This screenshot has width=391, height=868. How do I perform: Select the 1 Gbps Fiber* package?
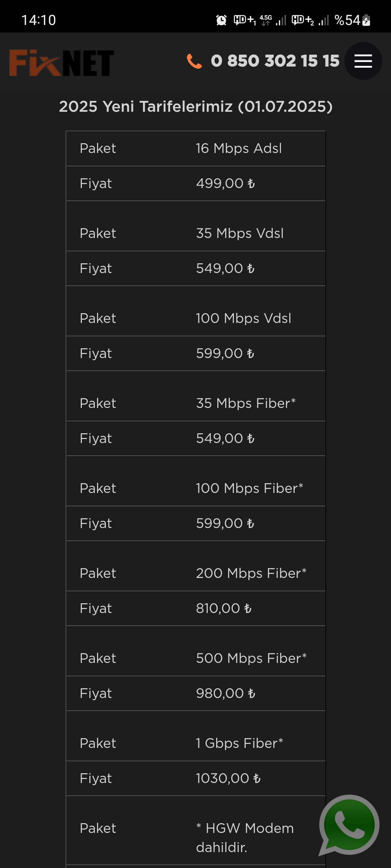(x=239, y=743)
